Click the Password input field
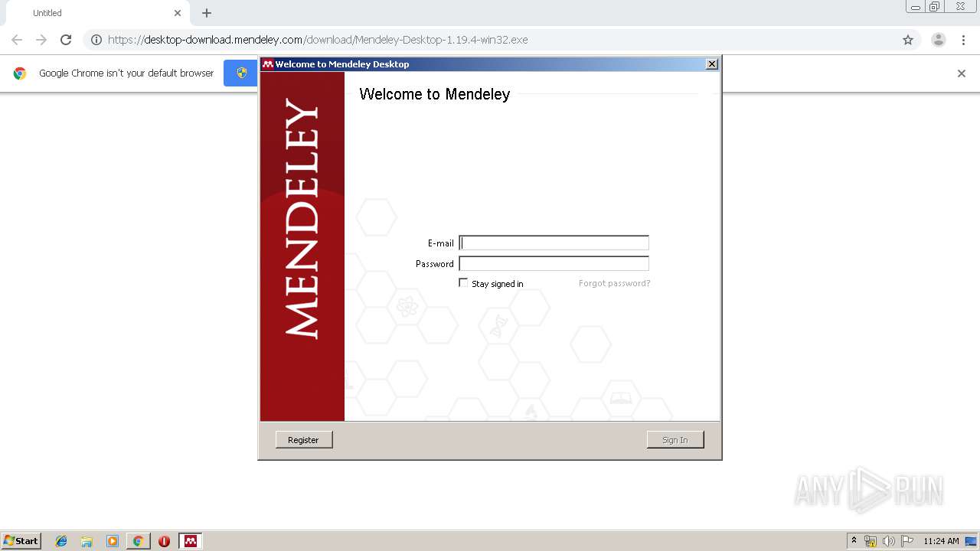This screenshot has width=980, height=551. point(554,263)
